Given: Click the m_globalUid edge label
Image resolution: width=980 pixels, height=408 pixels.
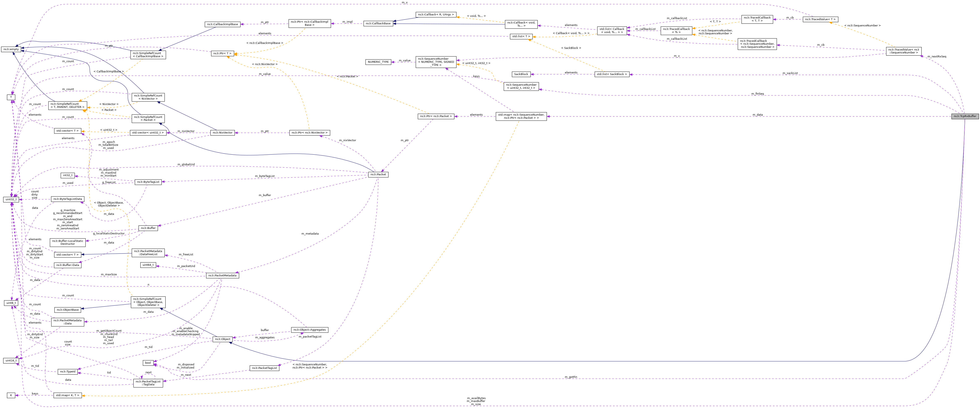Looking at the screenshot, I should [186, 164].
